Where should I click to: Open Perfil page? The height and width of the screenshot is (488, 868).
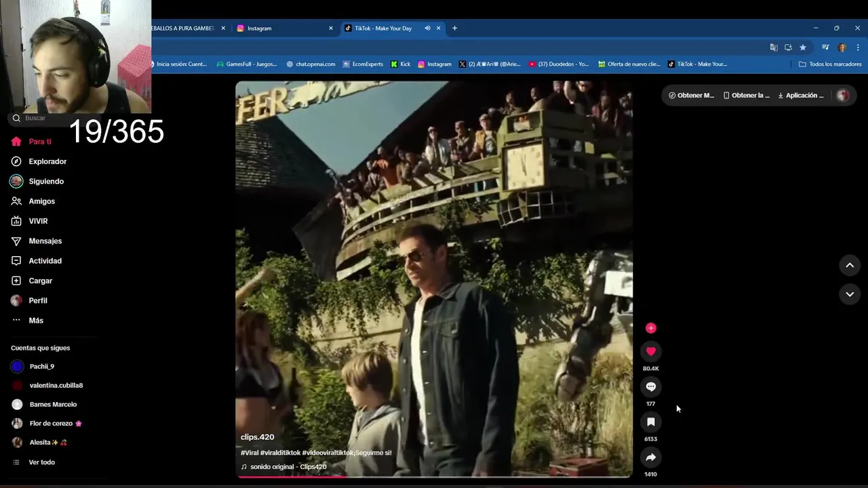[x=29, y=300]
